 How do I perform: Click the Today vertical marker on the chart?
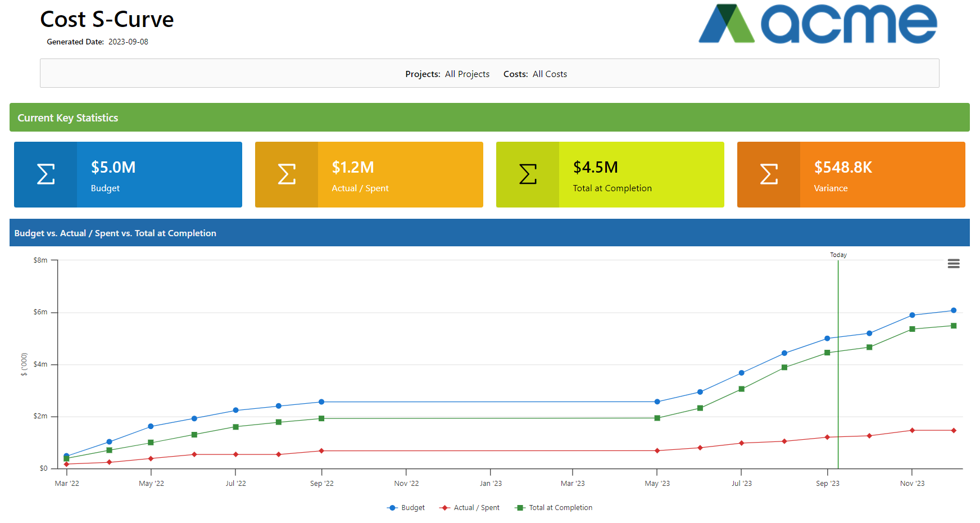coord(838,360)
